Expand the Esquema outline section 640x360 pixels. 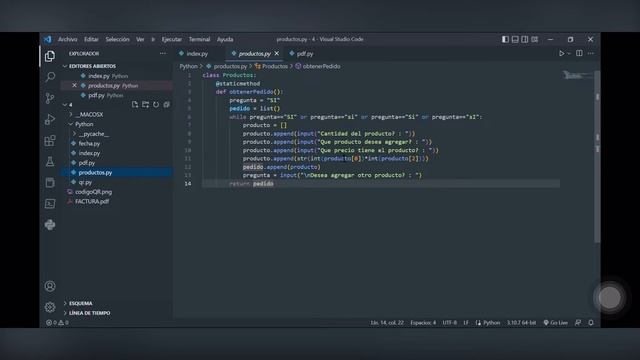[80, 303]
